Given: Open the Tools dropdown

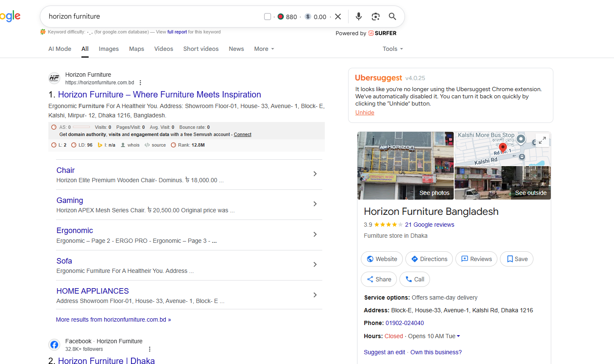Looking at the screenshot, I should [392, 49].
